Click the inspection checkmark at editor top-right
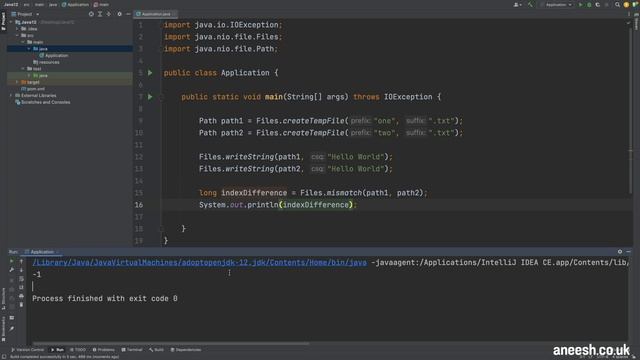The image size is (640, 360). click(628, 23)
